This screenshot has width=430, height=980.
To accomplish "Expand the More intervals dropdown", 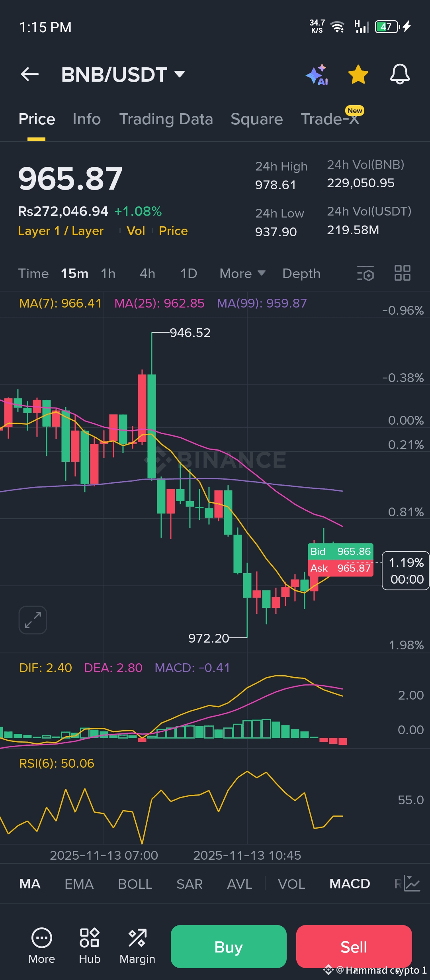I will coord(242,274).
